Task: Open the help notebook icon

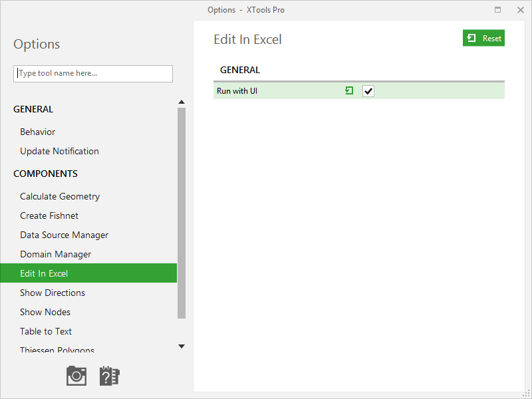Action: pyautogui.click(x=109, y=376)
